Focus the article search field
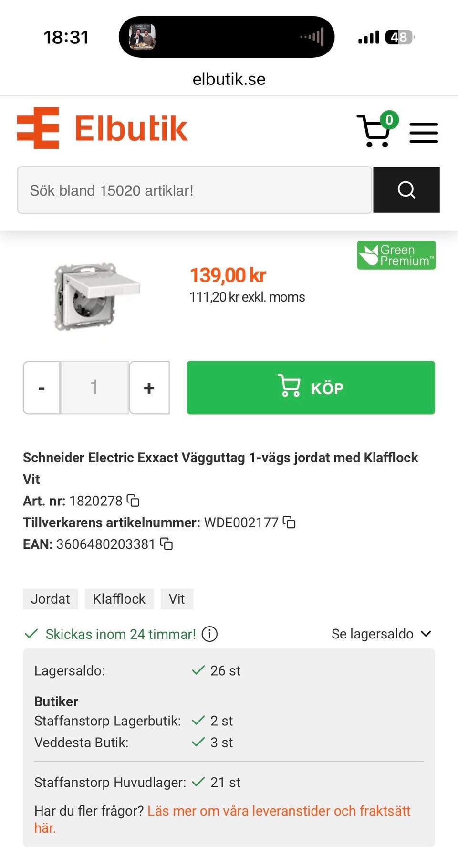 pos(194,190)
